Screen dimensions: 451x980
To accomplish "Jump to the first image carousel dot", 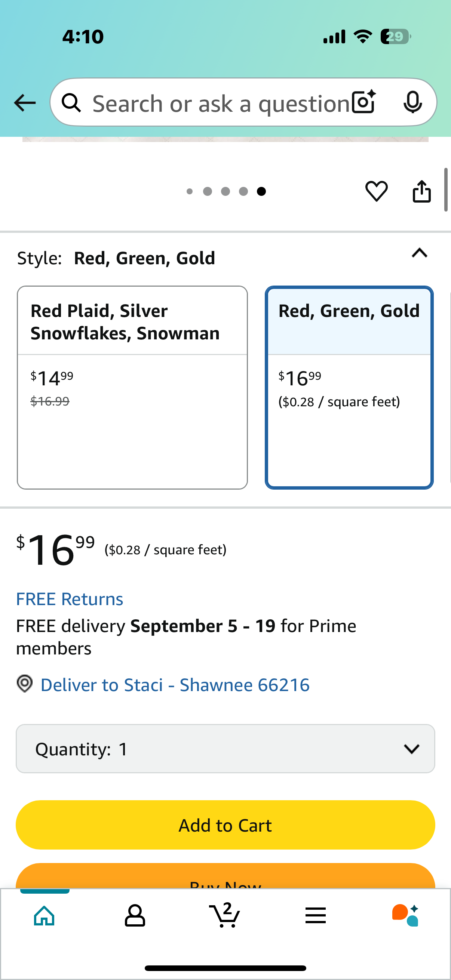I will pyautogui.click(x=190, y=191).
